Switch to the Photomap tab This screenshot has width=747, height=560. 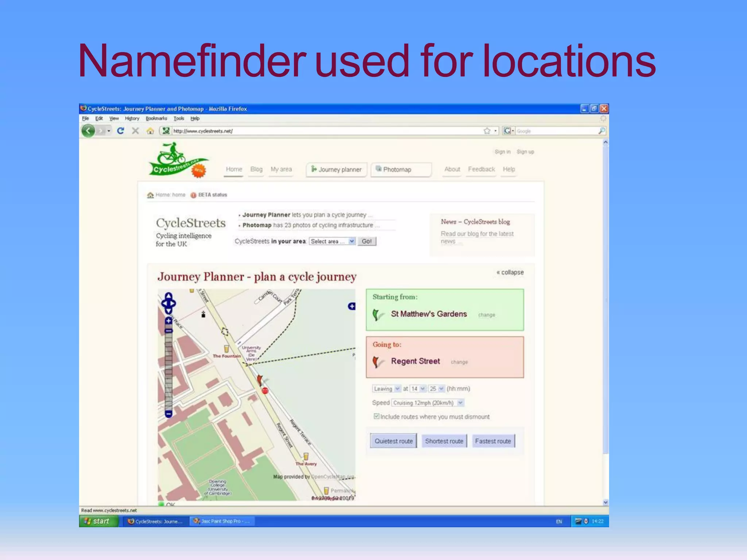coord(401,170)
